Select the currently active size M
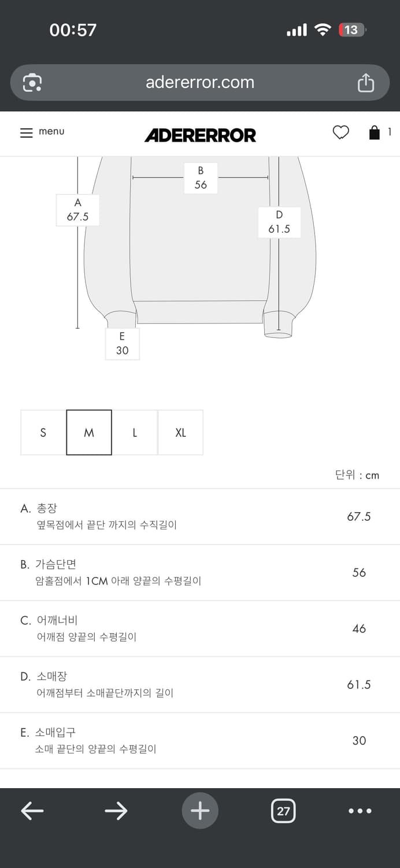This screenshot has width=400, height=868. click(88, 432)
